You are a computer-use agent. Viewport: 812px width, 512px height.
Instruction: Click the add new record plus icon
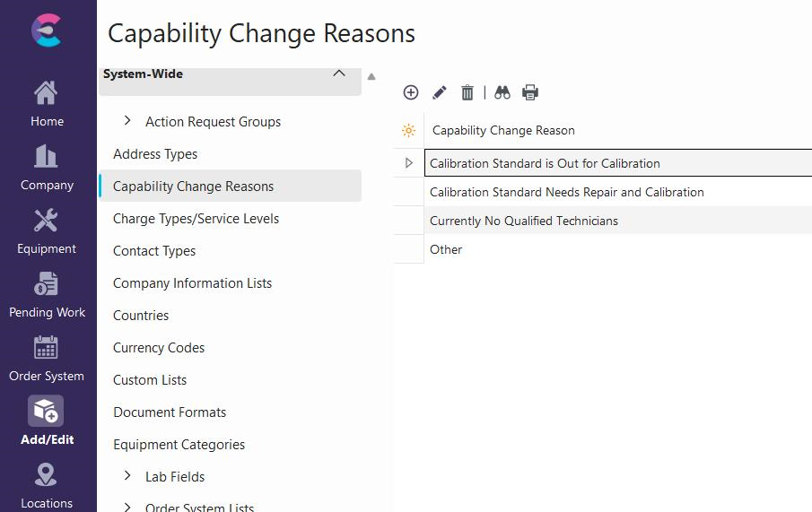click(411, 92)
